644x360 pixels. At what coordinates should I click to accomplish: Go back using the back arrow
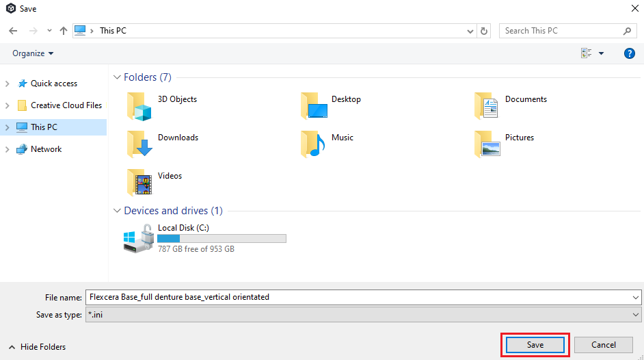[x=13, y=31]
